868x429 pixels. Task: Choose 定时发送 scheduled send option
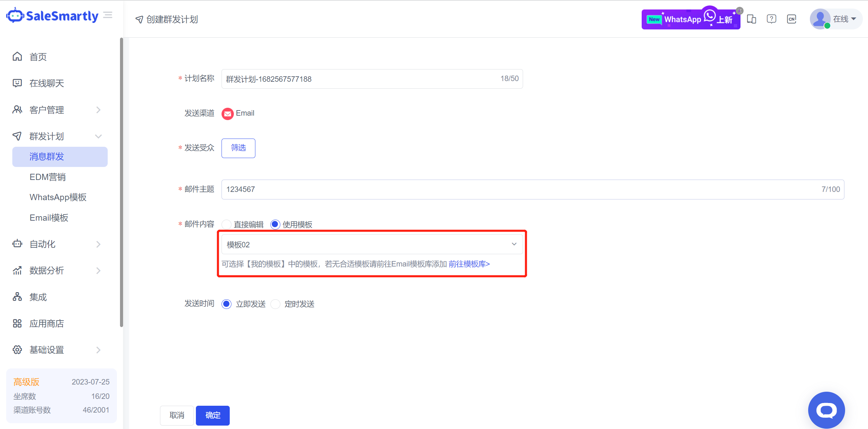point(276,304)
